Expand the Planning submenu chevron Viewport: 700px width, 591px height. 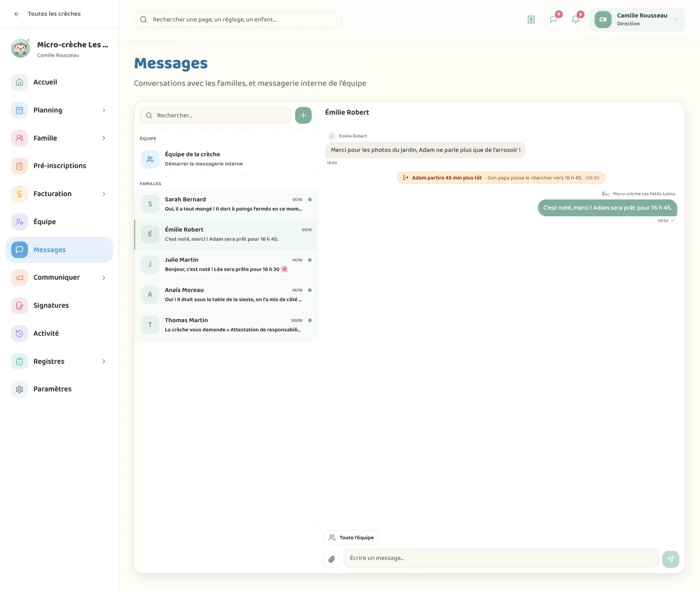(x=104, y=110)
